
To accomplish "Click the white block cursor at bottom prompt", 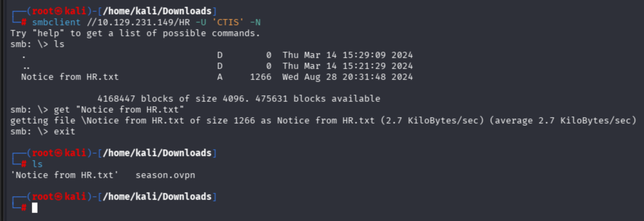I will [x=35, y=208].
